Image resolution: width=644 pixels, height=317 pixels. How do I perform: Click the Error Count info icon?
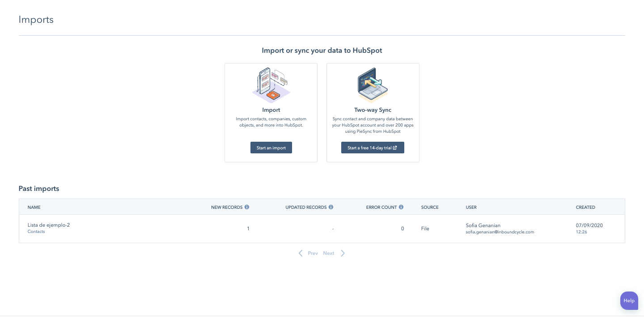[x=401, y=207]
